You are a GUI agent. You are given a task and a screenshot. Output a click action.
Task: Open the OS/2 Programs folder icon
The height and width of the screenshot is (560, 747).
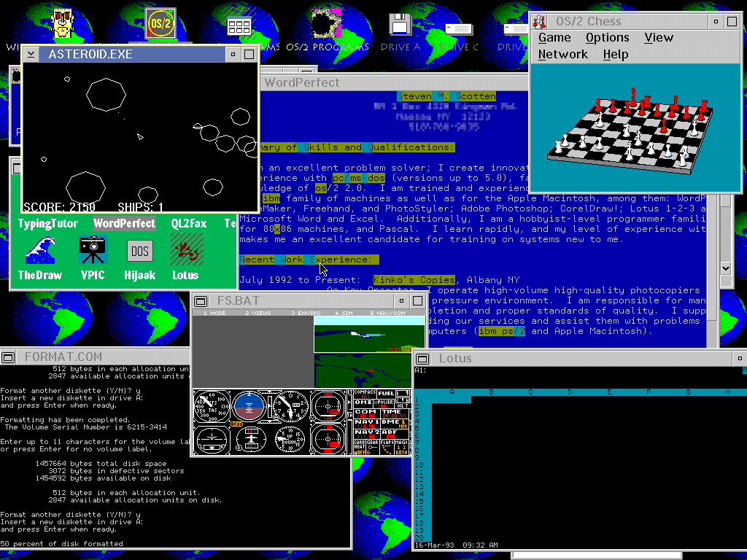pos(327,26)
